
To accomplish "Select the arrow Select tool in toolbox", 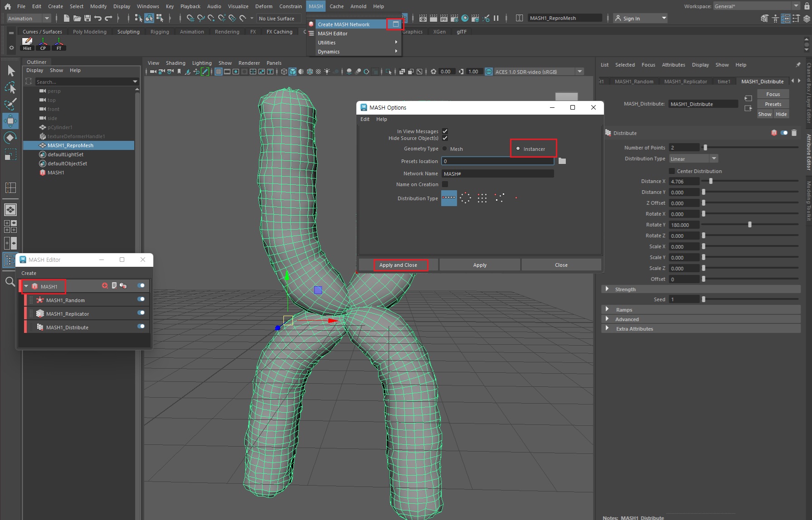I will (11, 71).
